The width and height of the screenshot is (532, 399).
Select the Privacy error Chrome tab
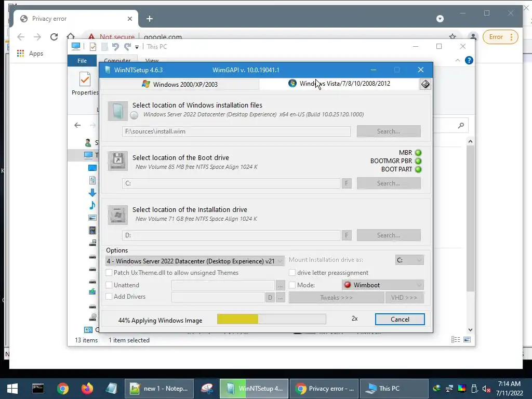[76, 19]
